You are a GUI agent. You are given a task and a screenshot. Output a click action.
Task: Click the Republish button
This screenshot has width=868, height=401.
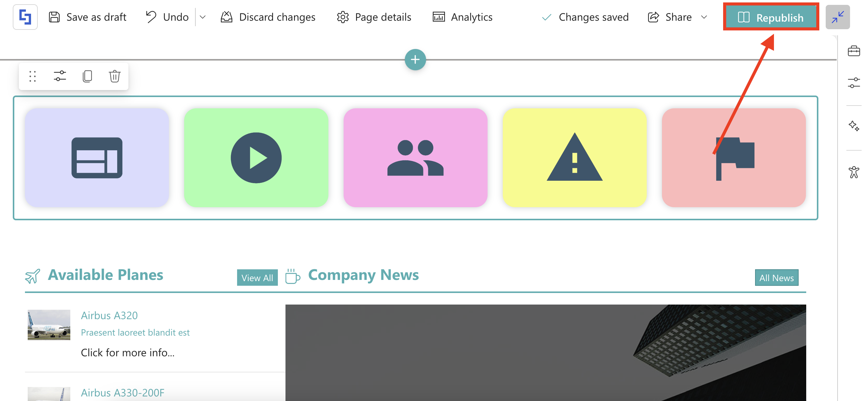point(771,17)
